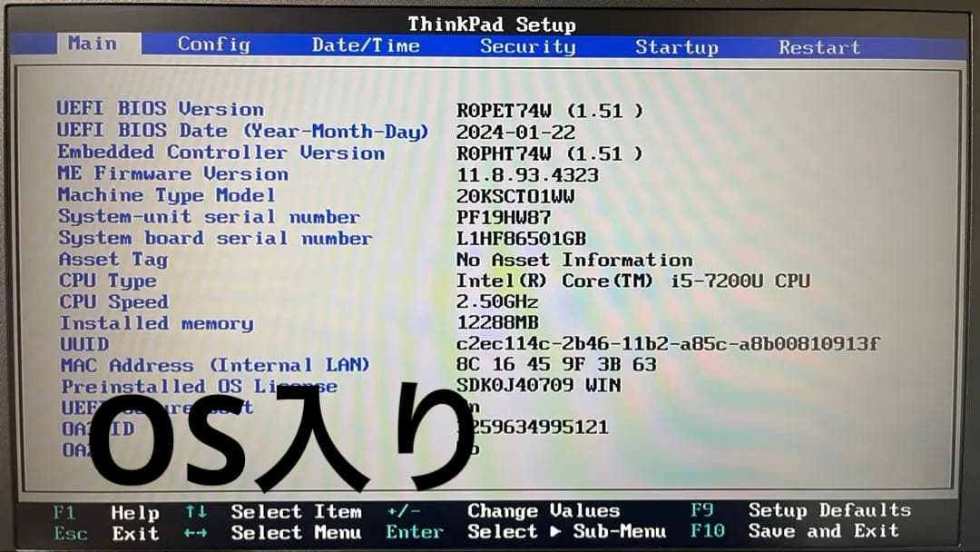Click the CPU Type field
Viewport: 980px width, 552px height.
(x=105, y=281)
